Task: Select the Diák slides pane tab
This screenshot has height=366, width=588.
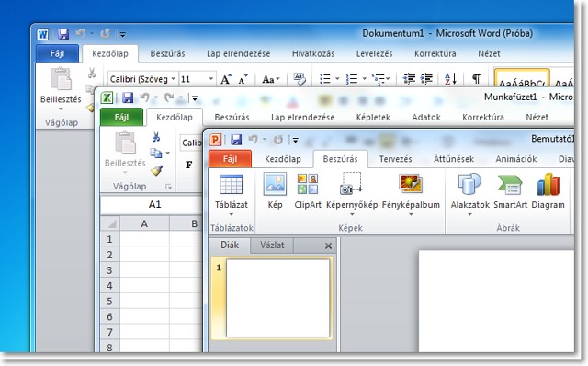Action: (230, 246)
